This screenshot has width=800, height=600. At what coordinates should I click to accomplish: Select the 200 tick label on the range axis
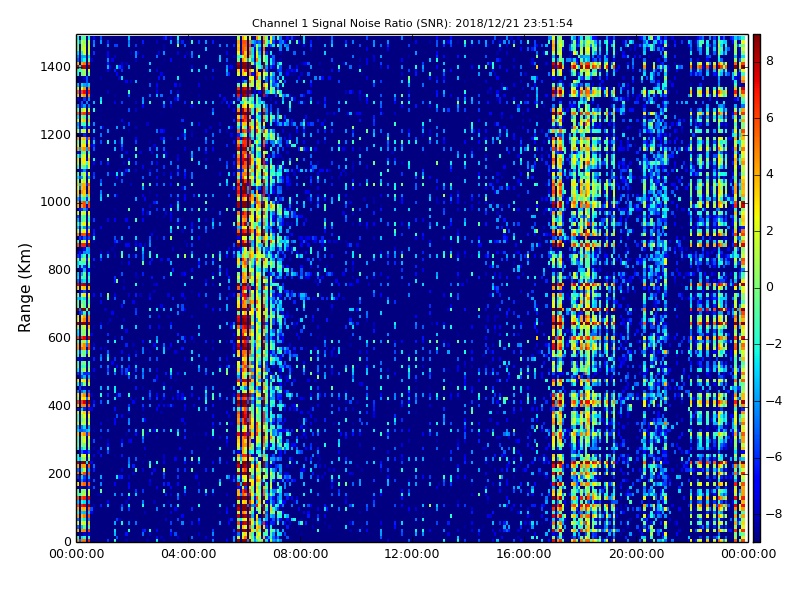59,473
